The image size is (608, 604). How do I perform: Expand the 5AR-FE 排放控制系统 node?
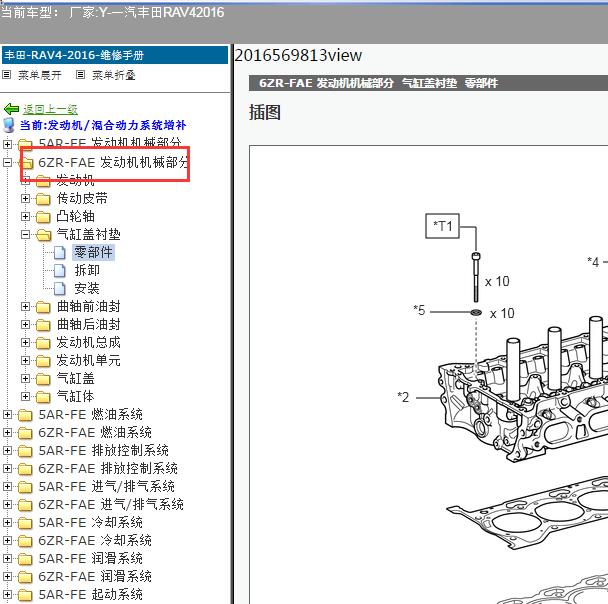click(x=7, y=450)
